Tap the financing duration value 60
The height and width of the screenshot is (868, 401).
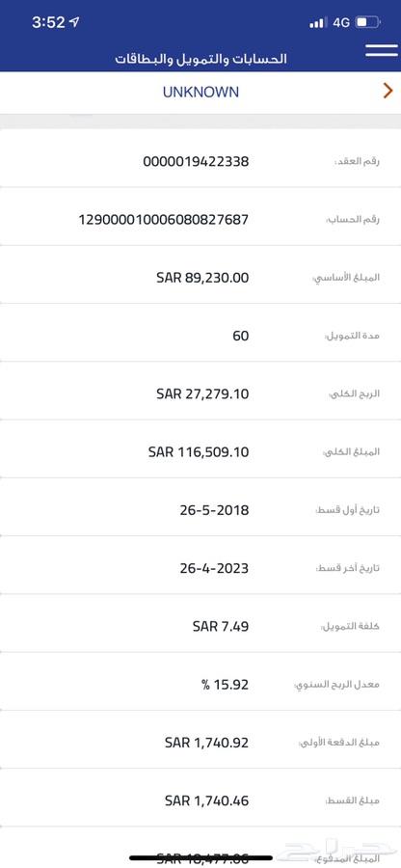(x=241, y=336)
